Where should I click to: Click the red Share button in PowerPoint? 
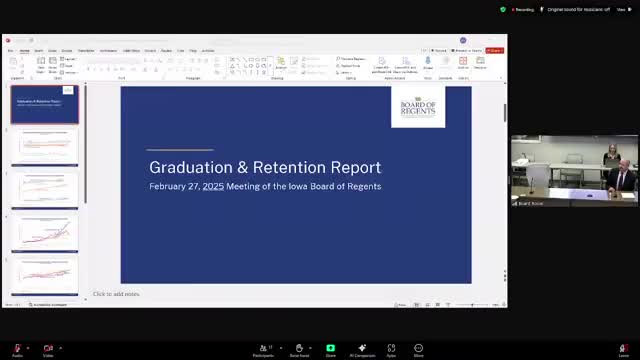(495, 51)
